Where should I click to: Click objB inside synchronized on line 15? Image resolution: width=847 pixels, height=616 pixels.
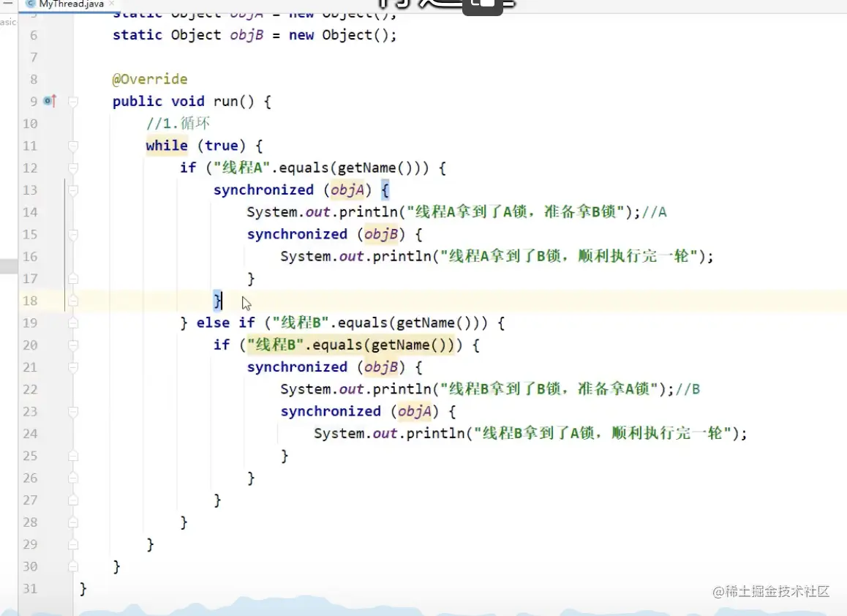381,235
